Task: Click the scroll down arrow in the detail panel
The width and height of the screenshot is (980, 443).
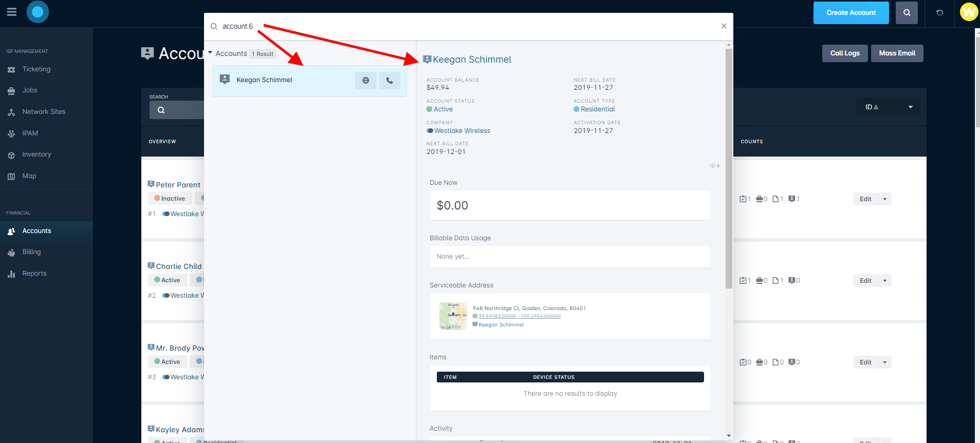Action: 729,436
